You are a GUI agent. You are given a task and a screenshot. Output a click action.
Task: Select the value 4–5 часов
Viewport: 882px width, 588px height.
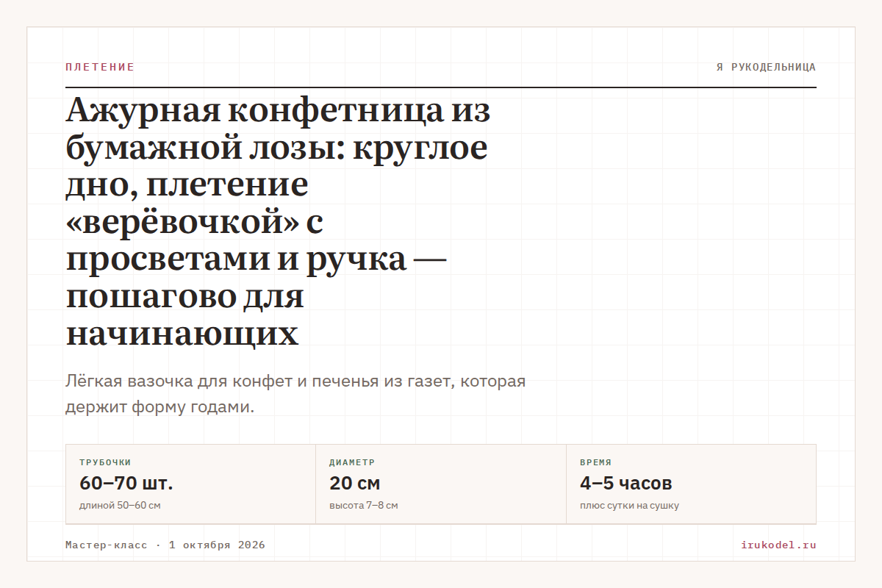[x=625, y=484]
